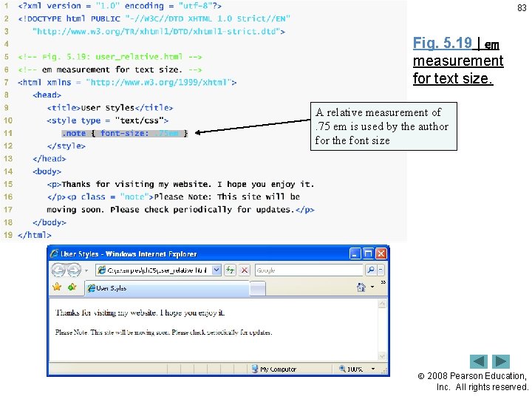Expand the toolbar overflow chevron
The width and height of the screenshot is (532, 399).
(x=383, y=282)
